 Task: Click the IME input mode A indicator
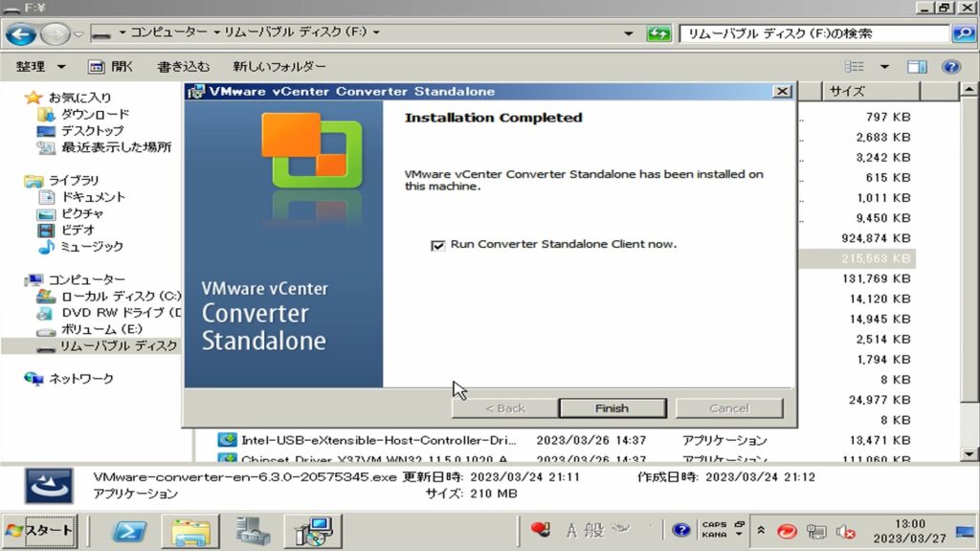571,531
